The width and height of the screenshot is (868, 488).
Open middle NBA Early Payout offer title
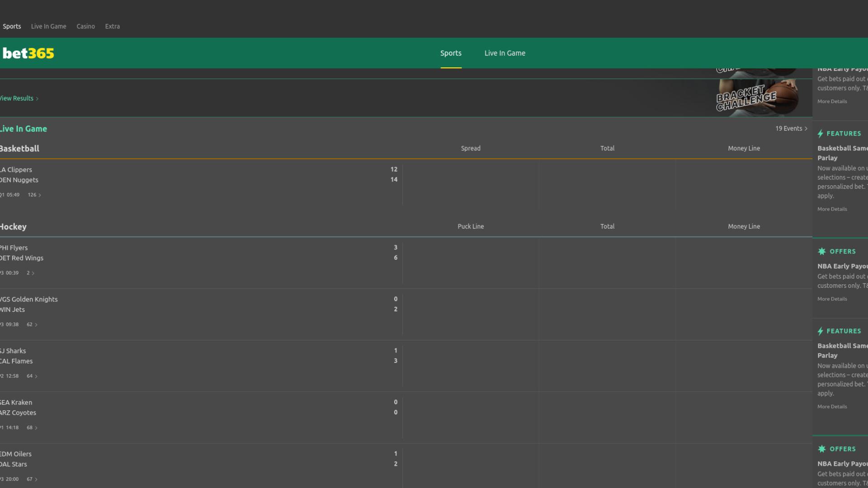pos(842,267)
